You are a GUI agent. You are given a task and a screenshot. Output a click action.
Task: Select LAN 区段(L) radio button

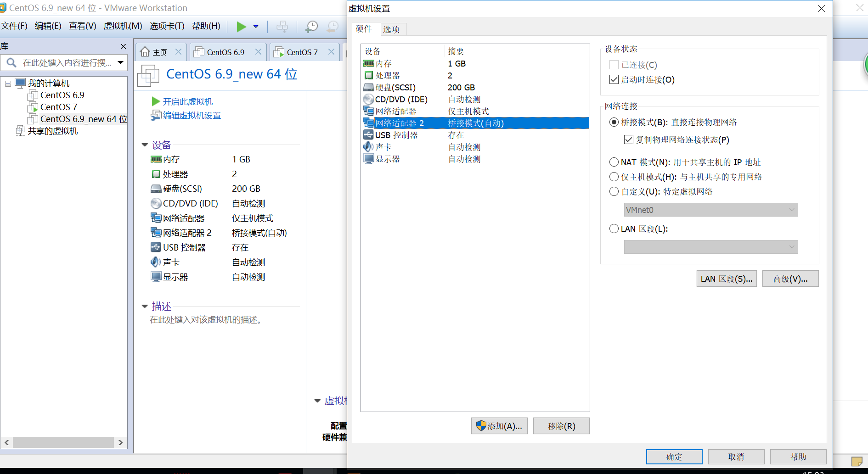[x=614, y=229]
